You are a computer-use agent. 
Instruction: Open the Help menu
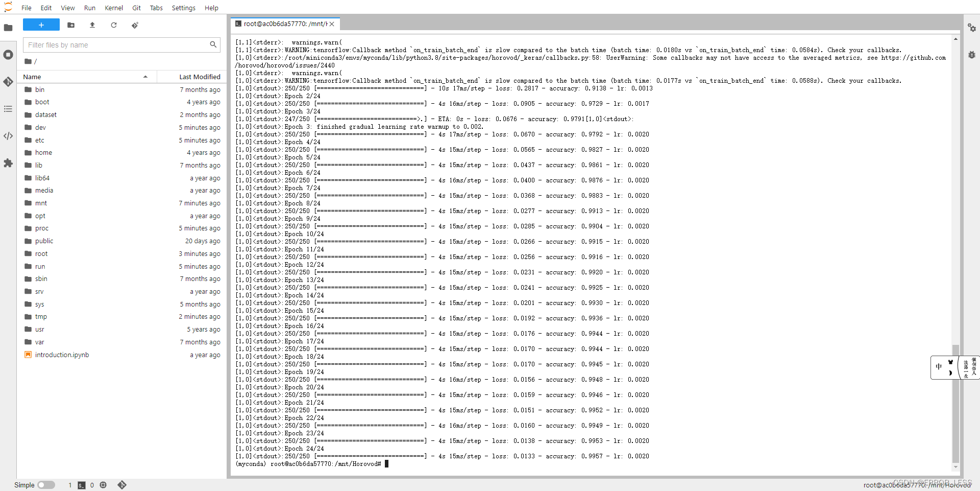(x=211, y=8)
